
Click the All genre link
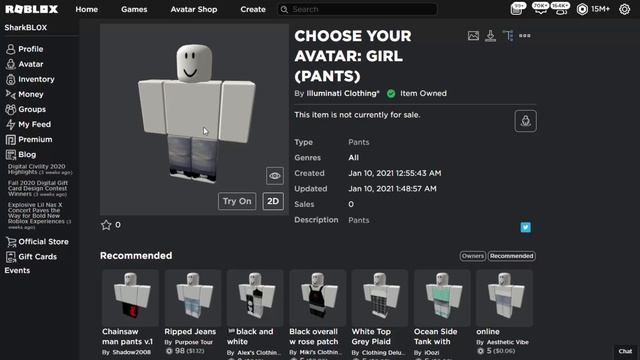[x=353, y=158]
